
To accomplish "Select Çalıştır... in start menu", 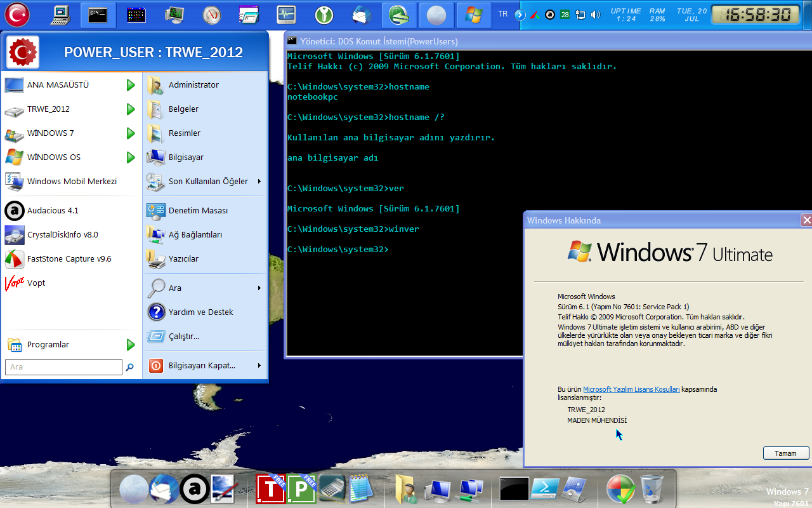I will click(204, 337).
